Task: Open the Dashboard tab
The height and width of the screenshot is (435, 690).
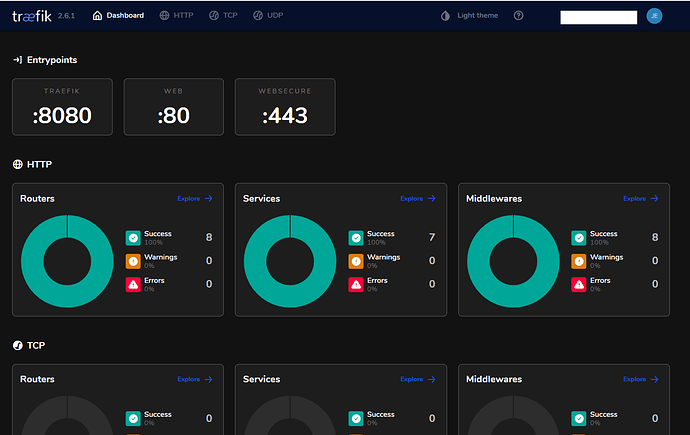Action: 118,15
